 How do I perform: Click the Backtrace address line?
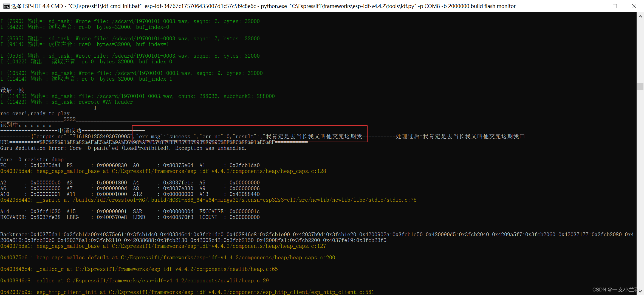[x=317, y=237]
